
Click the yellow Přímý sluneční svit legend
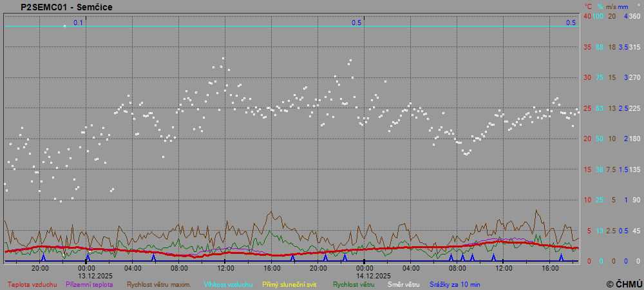click(x=289, y=284)
